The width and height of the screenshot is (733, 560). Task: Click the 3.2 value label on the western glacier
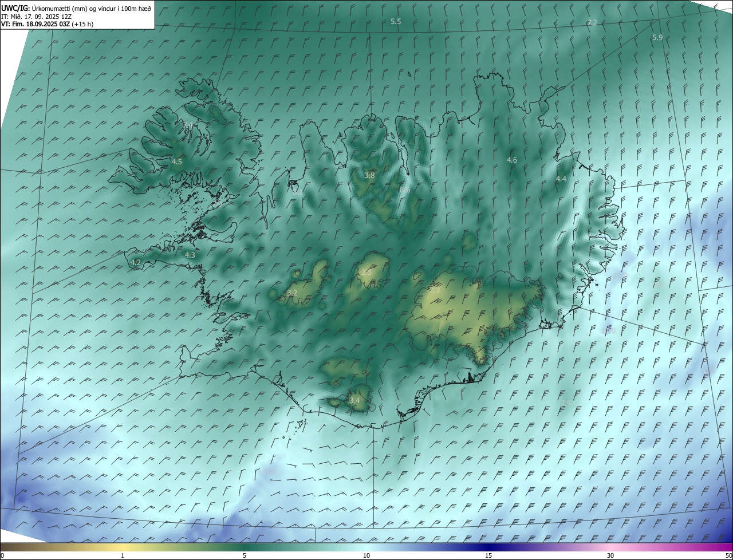point(291,293)
